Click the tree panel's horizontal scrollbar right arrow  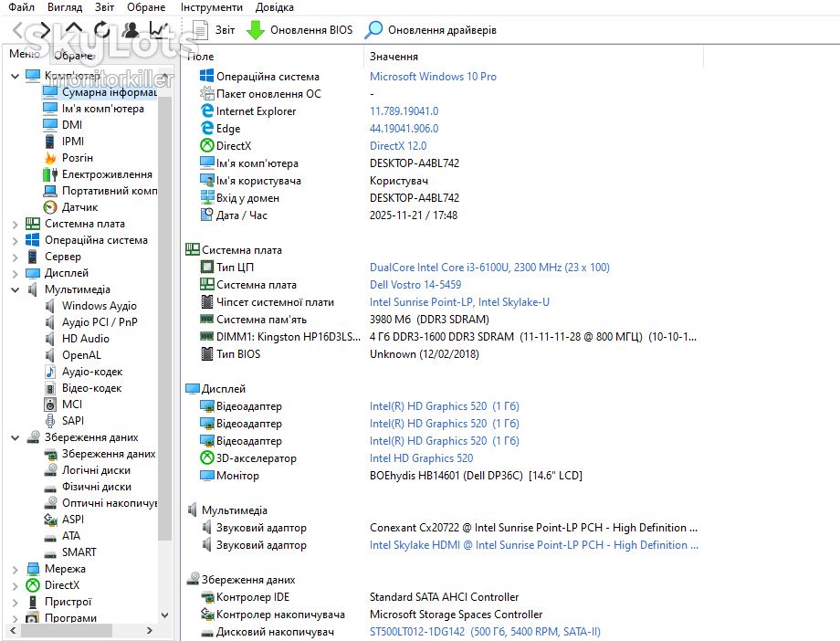[150, 630]
